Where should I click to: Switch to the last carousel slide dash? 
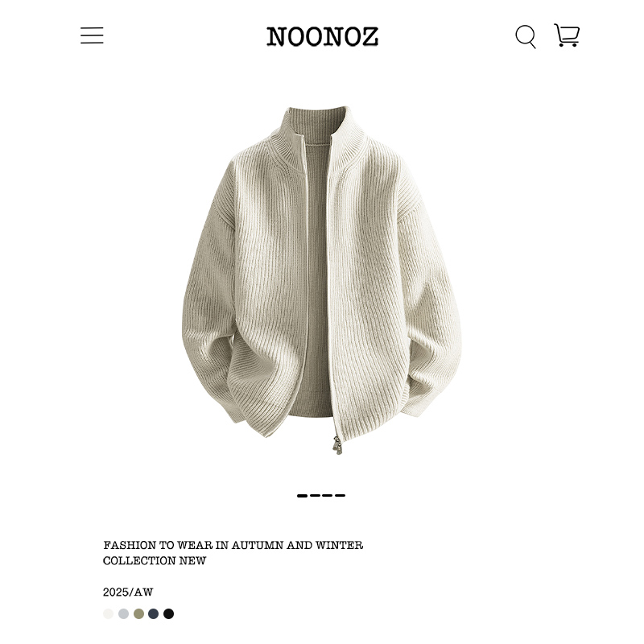pyautogui.click(x=340, y=496)
